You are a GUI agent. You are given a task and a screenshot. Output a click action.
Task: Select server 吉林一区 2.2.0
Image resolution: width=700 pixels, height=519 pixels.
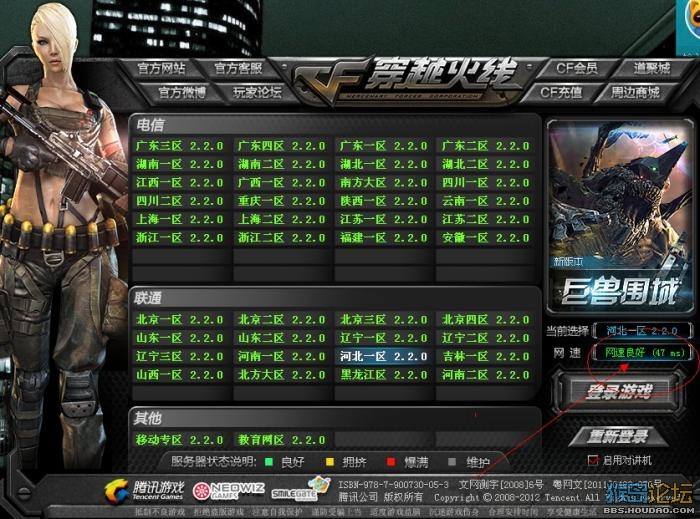[485, 356]
